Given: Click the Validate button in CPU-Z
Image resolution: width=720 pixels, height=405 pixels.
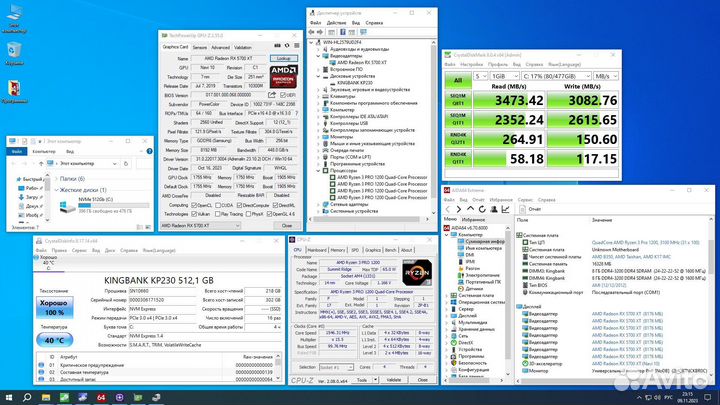Looking at the screenshot, I should click(x=394, y=380).
